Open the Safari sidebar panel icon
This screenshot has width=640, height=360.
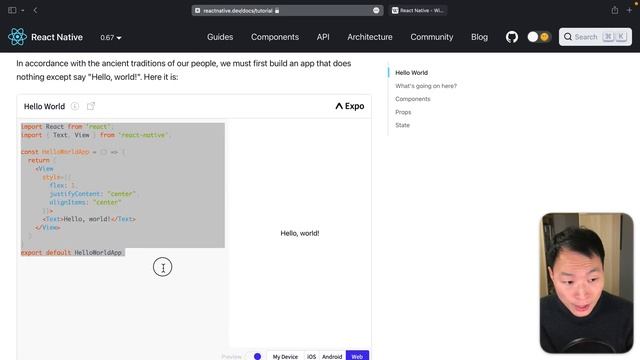click(x=12, y=10)
